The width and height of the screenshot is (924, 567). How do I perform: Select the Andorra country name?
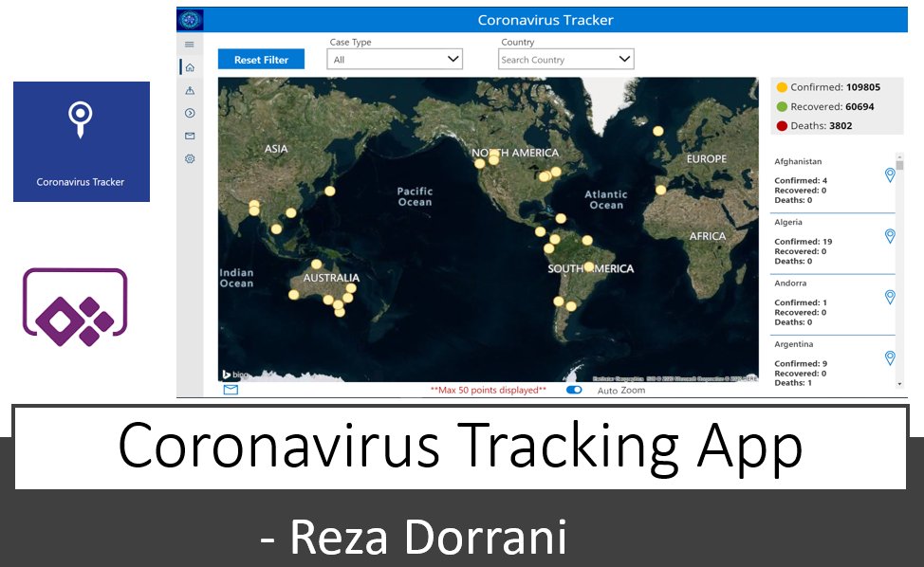tap(790, 283)
